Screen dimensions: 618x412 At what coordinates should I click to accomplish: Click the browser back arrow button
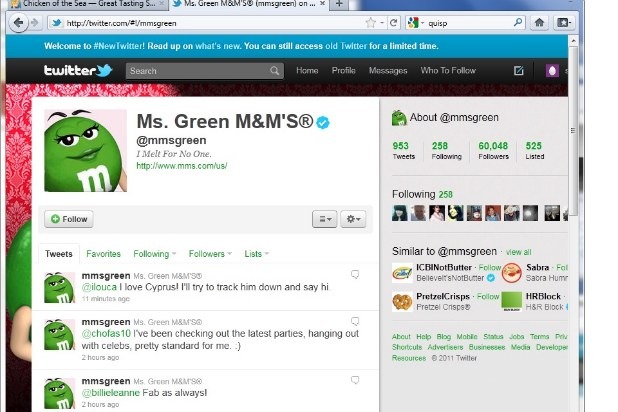tap(18, 22)
